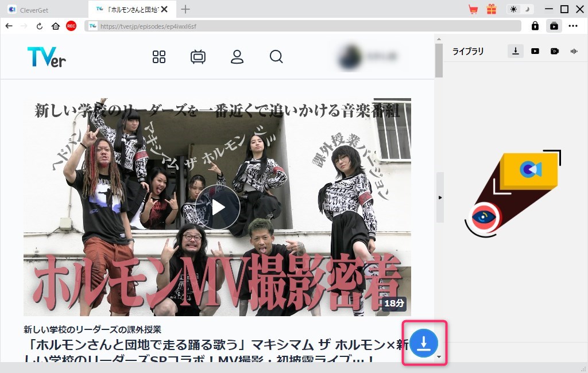Viewport: 588px width, 373px height.
Task: Reload the page with refresh icon
Action: pyautogui.click(x=40, y=26)
